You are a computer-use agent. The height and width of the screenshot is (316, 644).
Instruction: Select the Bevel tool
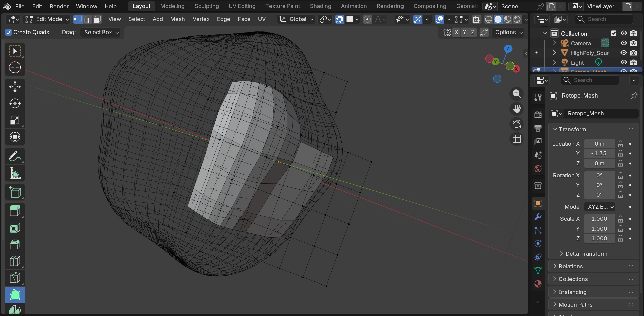coord(15,244)
